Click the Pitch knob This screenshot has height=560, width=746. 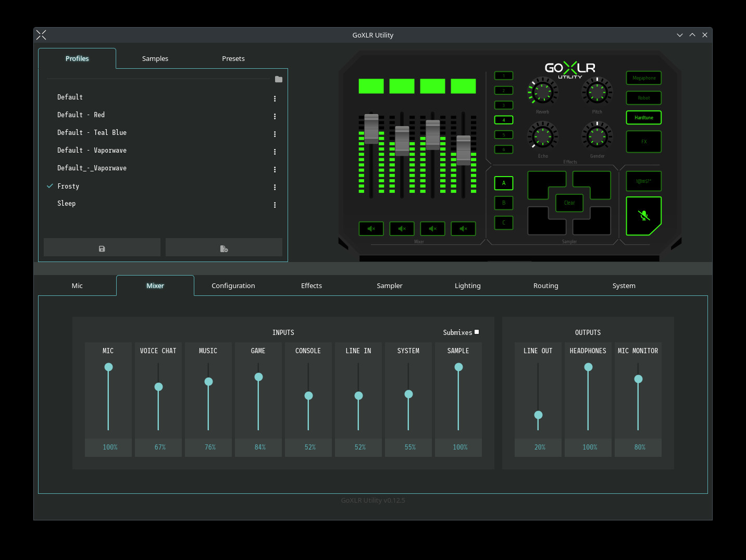pyautogui.click(x=597, y=92)
